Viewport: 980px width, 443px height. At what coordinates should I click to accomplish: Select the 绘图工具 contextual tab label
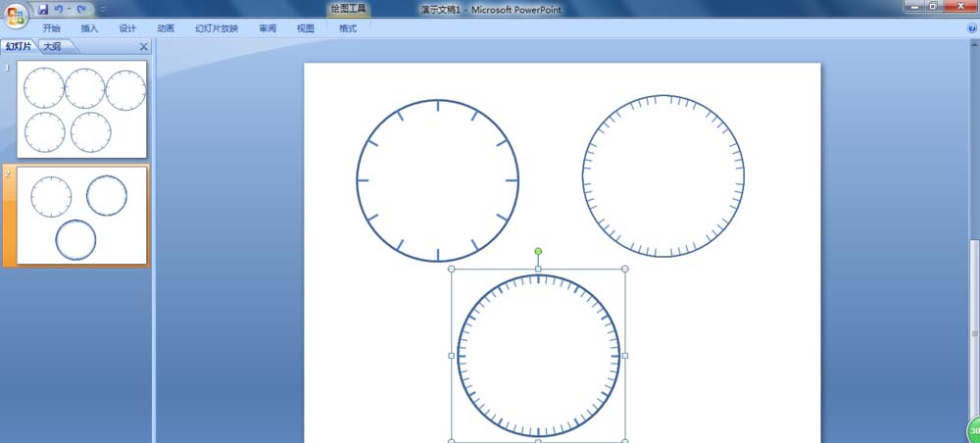tap(348, 10)
